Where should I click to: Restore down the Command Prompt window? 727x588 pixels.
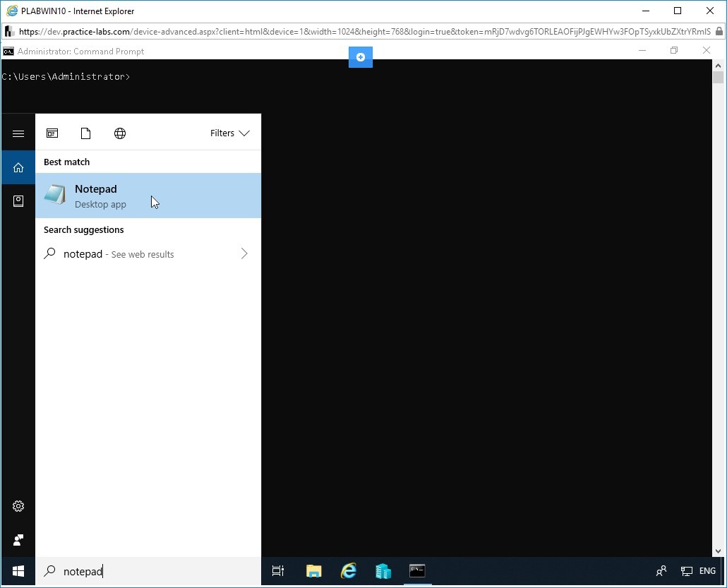674,51
